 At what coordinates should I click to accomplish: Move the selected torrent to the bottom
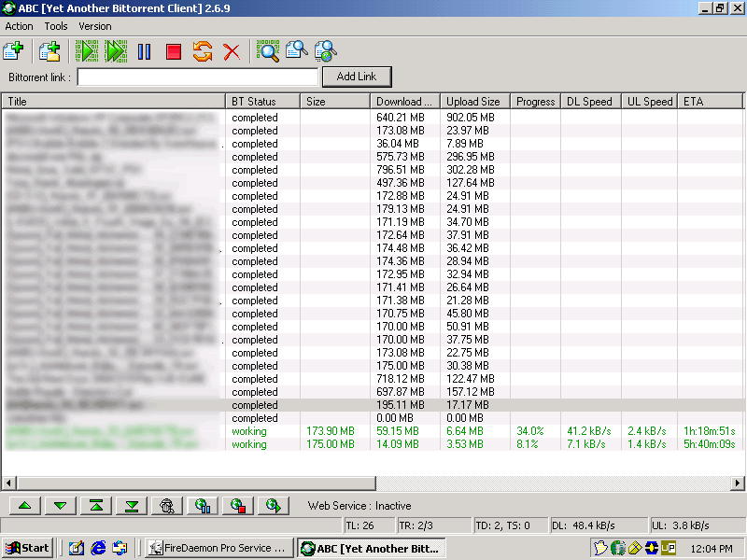pyautogui.click(x=132, y=506)
